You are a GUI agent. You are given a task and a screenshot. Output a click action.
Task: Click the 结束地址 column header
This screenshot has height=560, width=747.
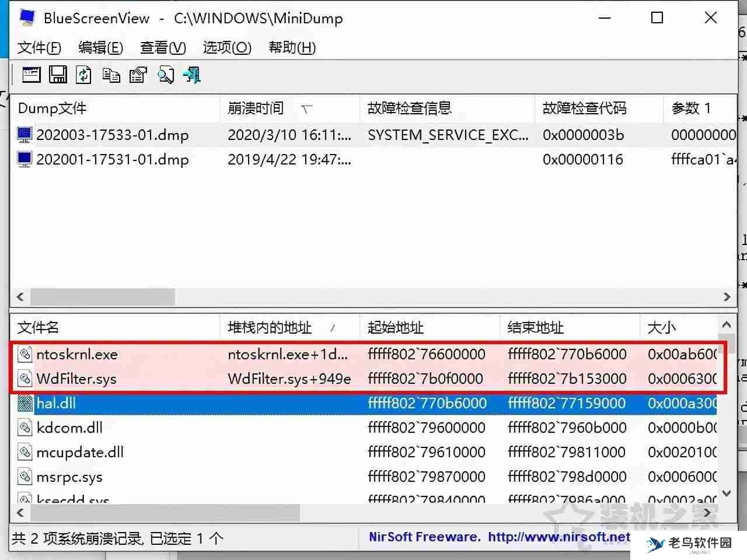pyautogui.click(x=570, y=327)
